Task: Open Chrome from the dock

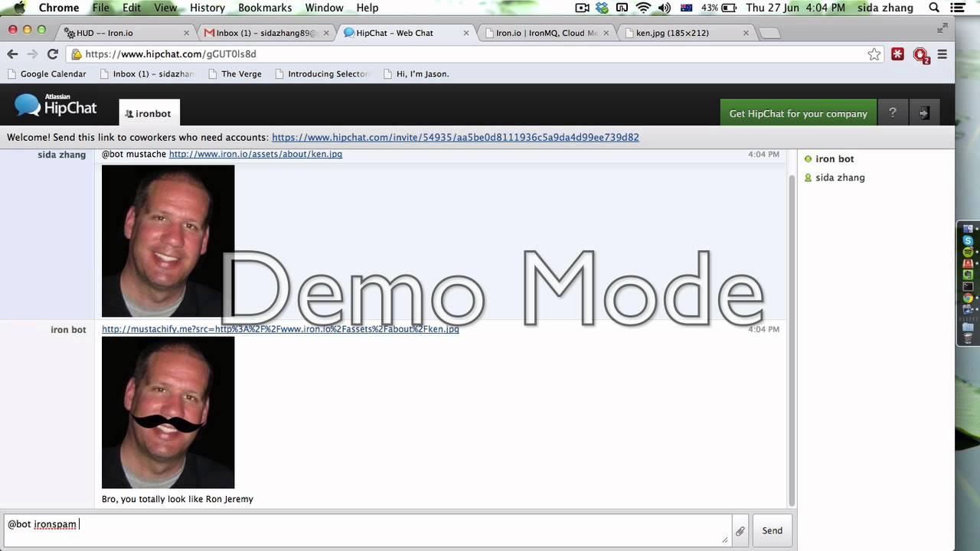Action: coord(968,298)
